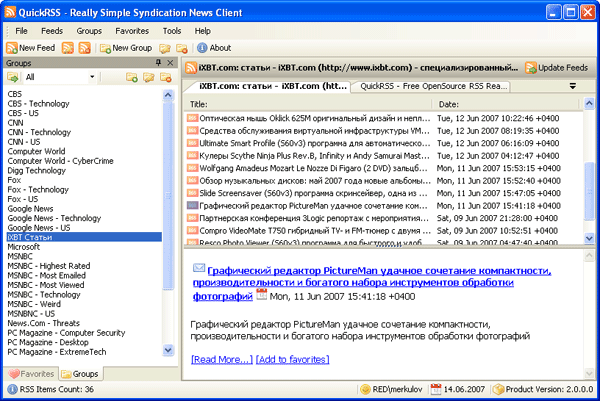600x401 pixels.
Task: Click edit group icon in Groups panel toolbar
Action: (x=149, y=77)
